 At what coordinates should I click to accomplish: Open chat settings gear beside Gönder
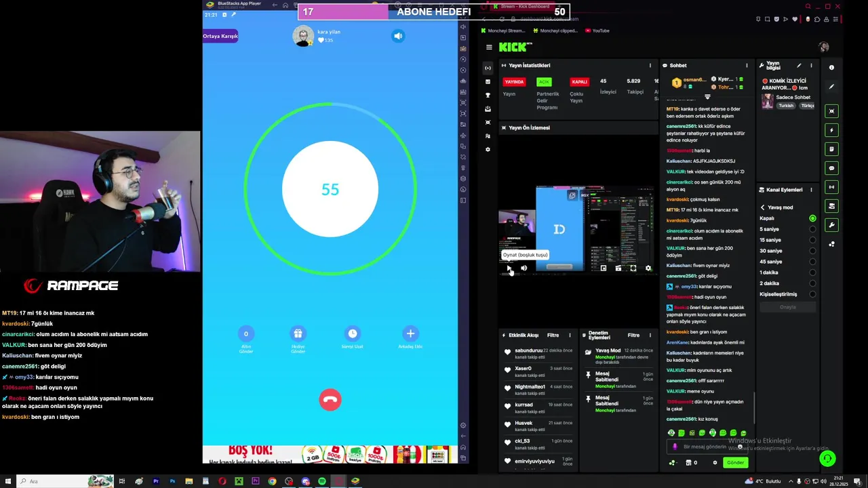(x=714, y=462)
